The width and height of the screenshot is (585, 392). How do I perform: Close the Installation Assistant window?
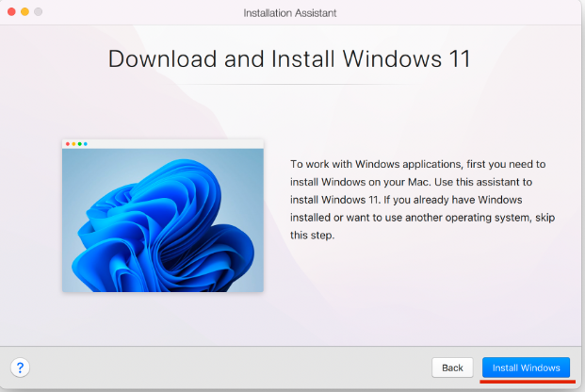[x=10, y=10]
